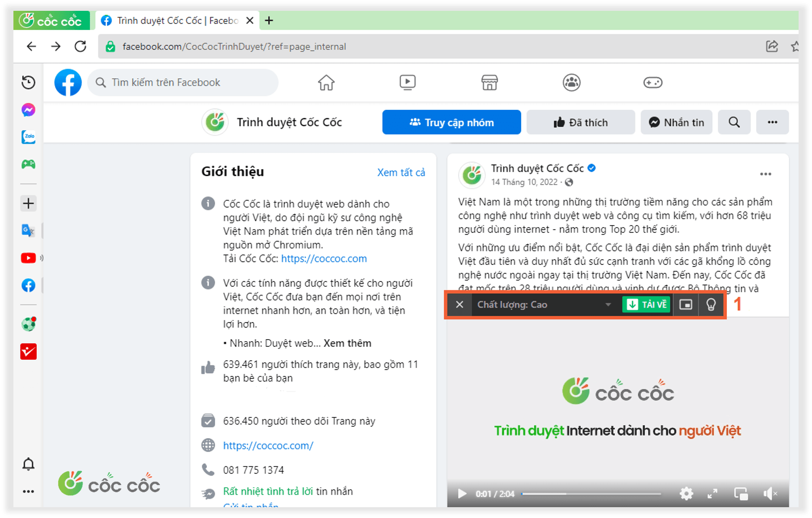Image resolution: width=812 pixels, height=518 pixels.
Task: Open more sidebar options (three dots)
Action: [28, 491]
